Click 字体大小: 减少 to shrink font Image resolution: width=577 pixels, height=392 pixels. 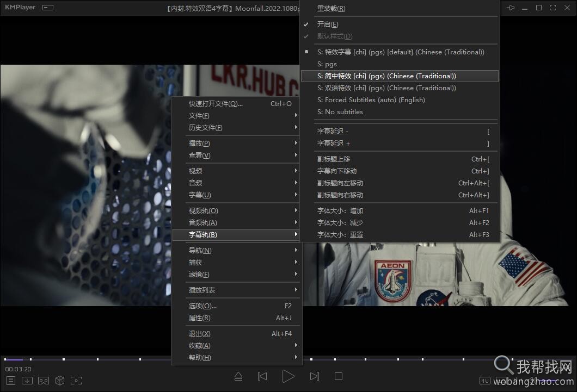click(x=400, y=222)
